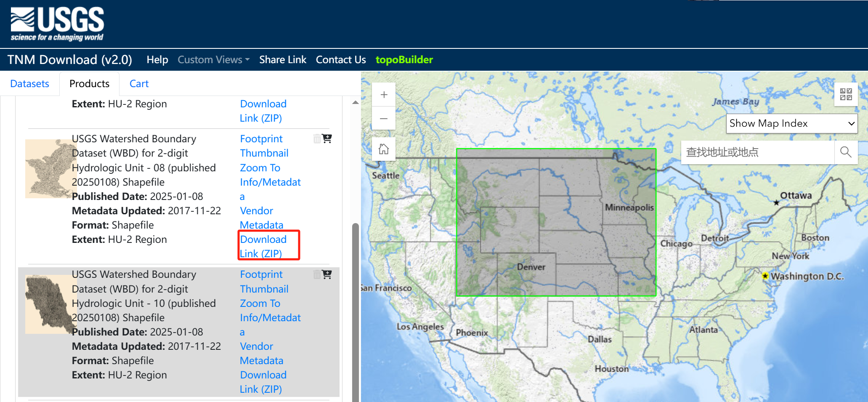Click the 'Hydrologic Unit - 08' product title
Screen dimensions: 868x402
point(143,160)
